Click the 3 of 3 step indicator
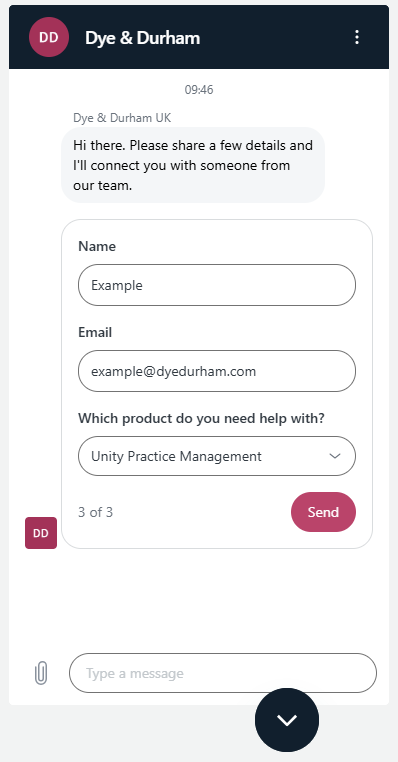The width and height of the screenshot is (398, 762). coord(95,512)
